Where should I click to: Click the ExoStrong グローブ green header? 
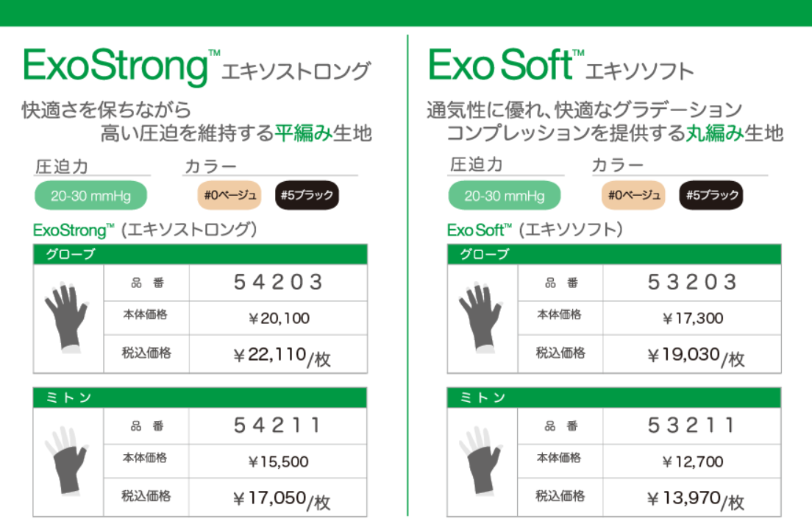(200, 255)
